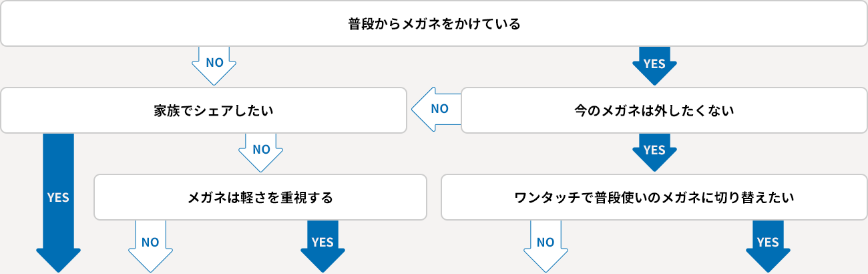Select the ワンタッチで普段使いのメガネに切り替えたい box
Screen dimensions: 868x274
654,197
